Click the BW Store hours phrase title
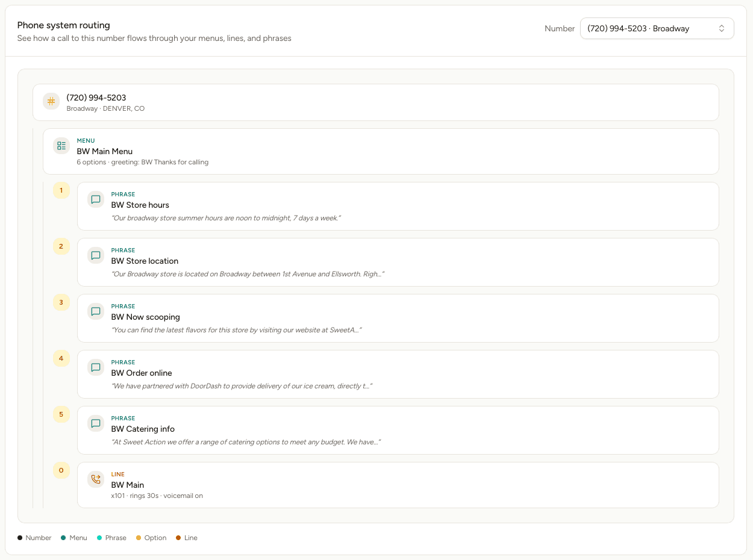Image resolution: width=753 pixels, height=560 pixels. pyautogui.click(x=140, y=205)
